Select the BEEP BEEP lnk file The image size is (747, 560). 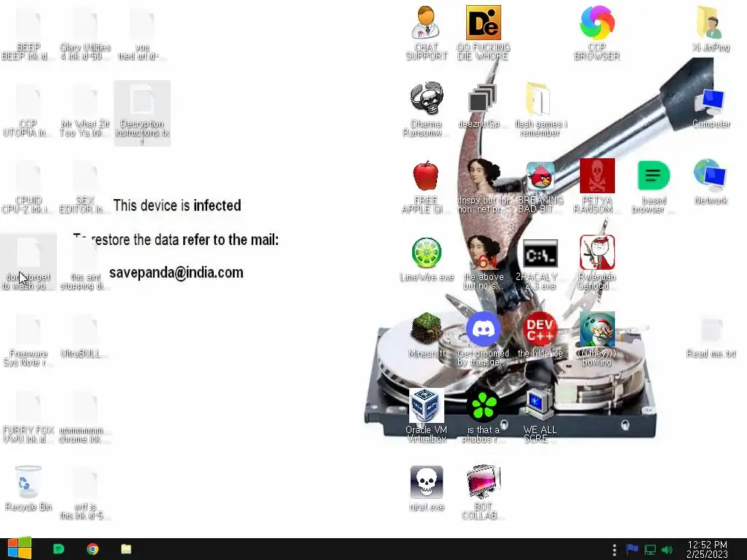28,34
